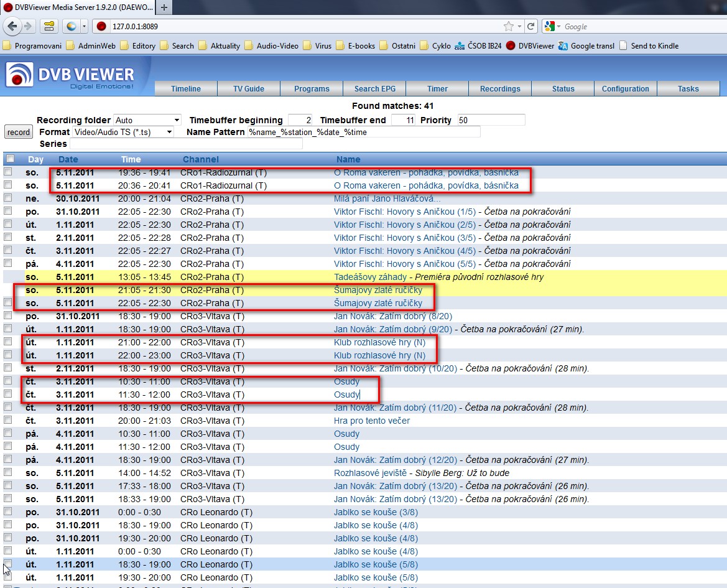Click the browser back arrow button
Screen dimensions: 727x588
(12, 26)
